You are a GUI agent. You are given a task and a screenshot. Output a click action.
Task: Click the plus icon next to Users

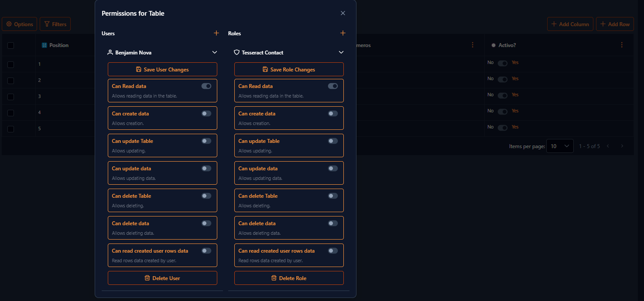tap(216, 33)
